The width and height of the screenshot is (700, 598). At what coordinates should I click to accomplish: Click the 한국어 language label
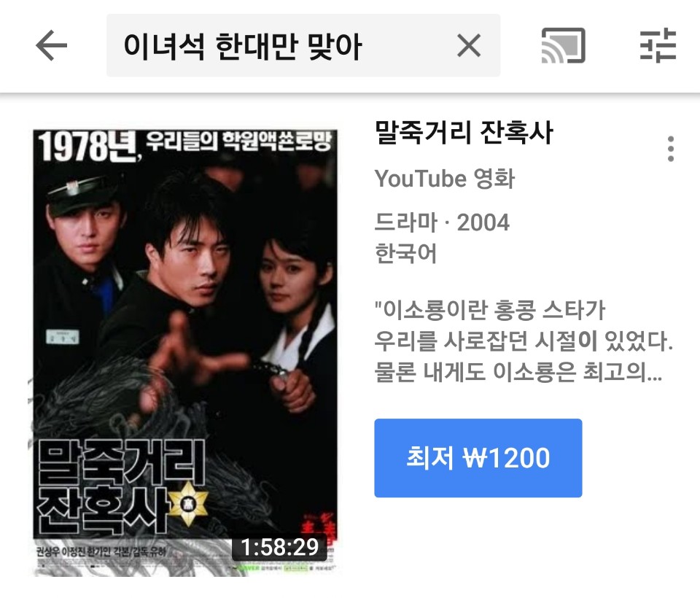pos(405,253)
